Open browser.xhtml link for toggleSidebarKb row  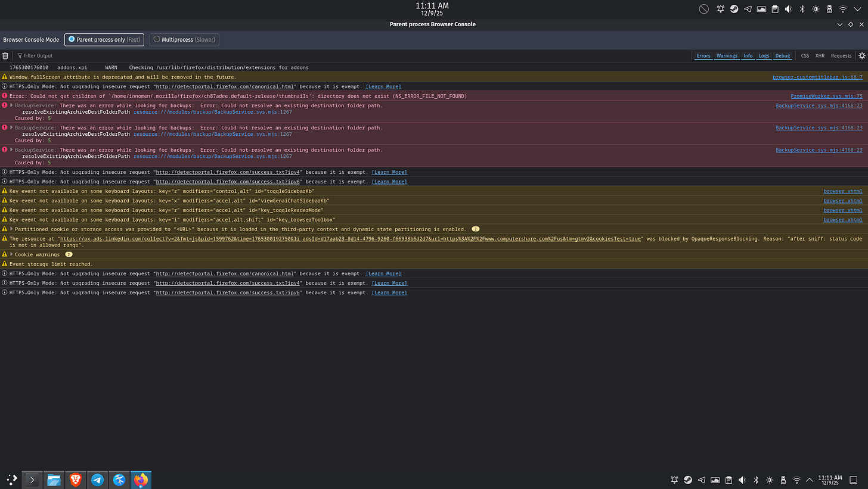tap(843, 191)
